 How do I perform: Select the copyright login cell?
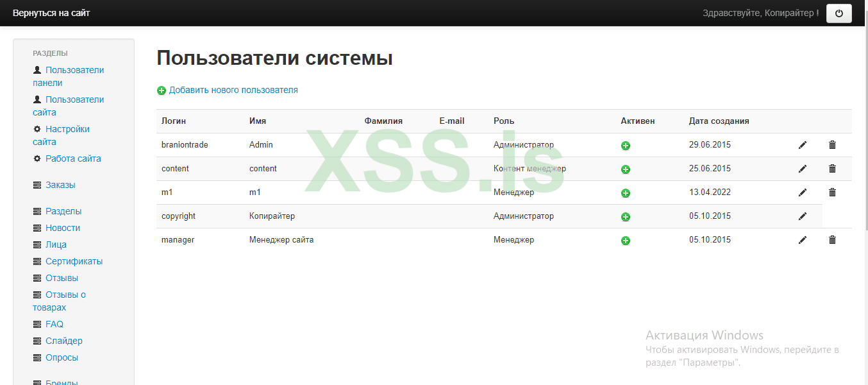pyautogui.click(x=178, y=216)
